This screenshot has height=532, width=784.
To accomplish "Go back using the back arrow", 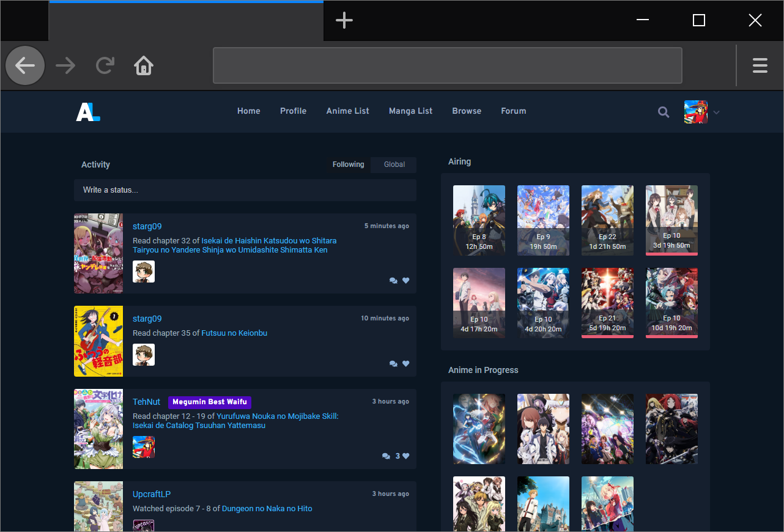I will coord(25,65).
